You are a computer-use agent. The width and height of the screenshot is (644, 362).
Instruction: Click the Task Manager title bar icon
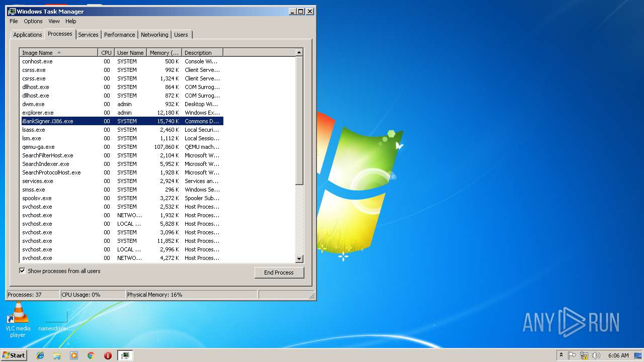click(x=12, y=11)
